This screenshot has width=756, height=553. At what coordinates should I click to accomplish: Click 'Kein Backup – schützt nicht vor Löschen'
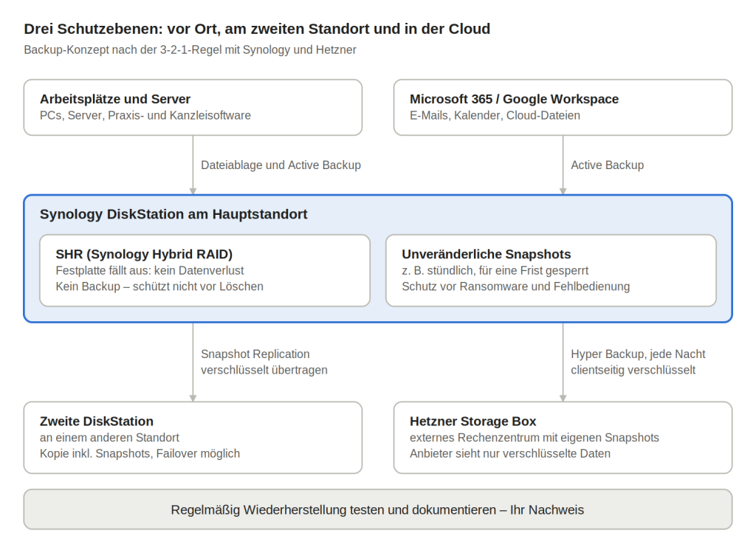[x=159, y=286]
